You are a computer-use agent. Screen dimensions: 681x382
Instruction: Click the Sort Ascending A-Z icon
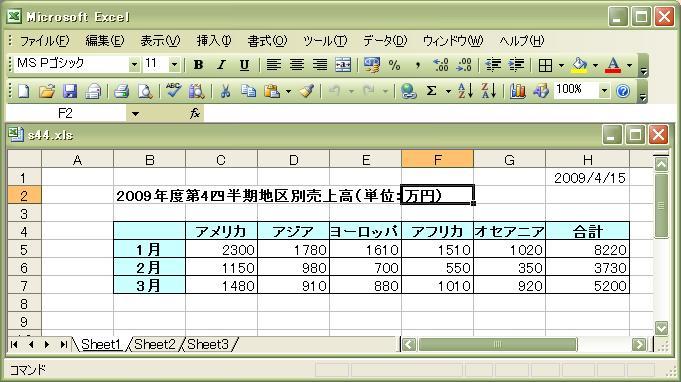click(x=465, y=91)
